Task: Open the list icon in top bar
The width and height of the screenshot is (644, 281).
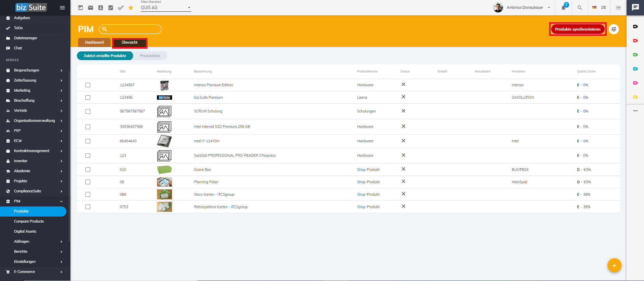Action: pos(618,8)
